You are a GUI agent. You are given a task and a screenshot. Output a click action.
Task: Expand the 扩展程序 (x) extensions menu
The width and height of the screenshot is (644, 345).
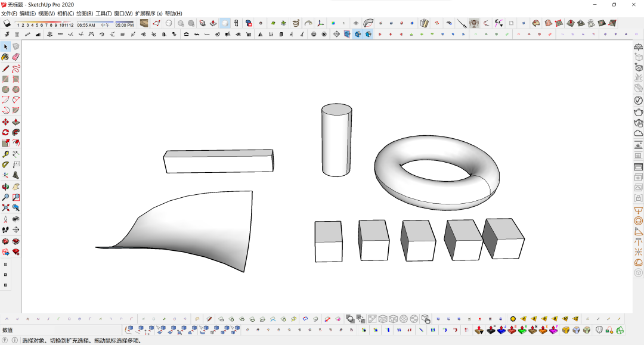point(148,13)
